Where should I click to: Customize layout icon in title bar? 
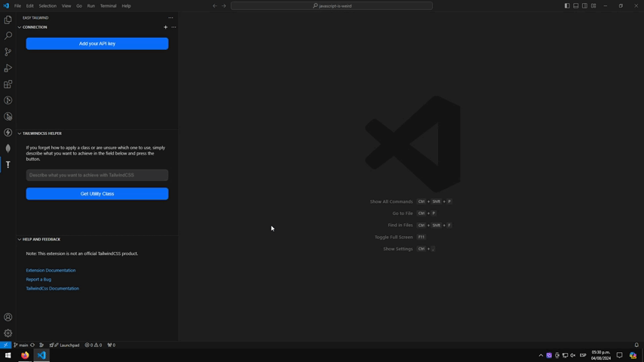point(593,6)
